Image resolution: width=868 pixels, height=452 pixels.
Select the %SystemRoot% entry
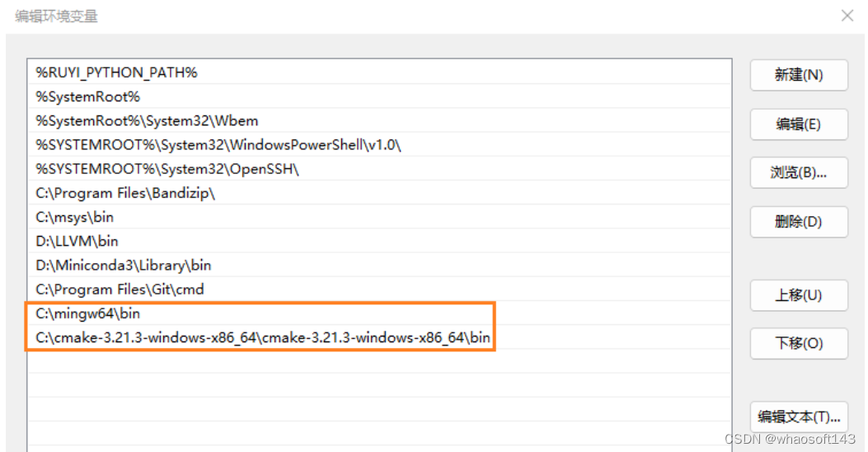pyautogui.click(x=379, y=97)
